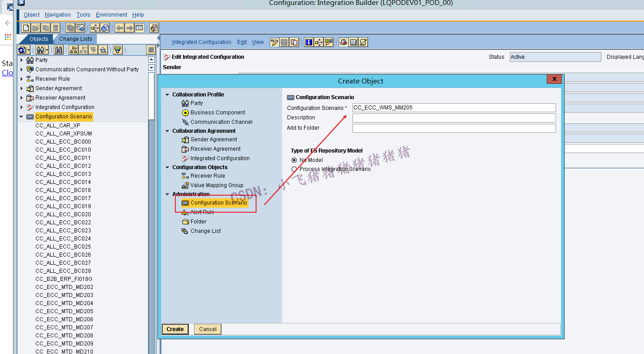Click the Description input field
Image resolution: width=644 pixels, height=354 pixels.
(454, 118)
